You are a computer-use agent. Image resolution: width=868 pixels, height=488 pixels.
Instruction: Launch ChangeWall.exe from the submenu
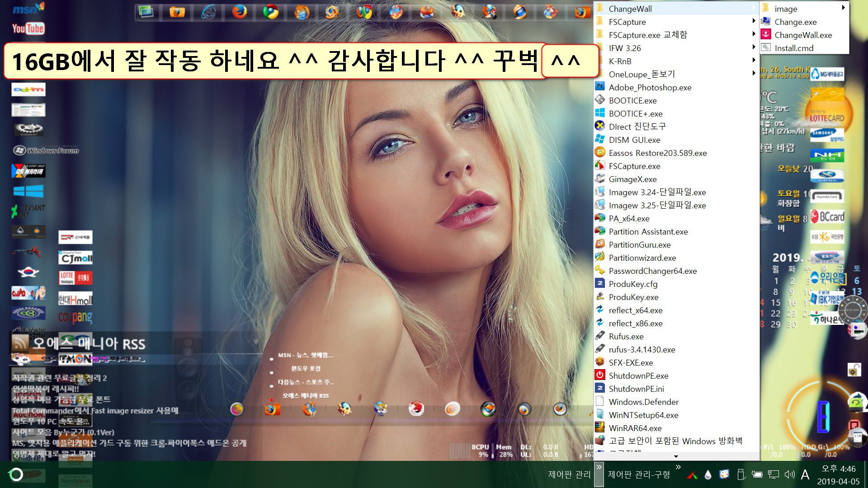[804, 35]
